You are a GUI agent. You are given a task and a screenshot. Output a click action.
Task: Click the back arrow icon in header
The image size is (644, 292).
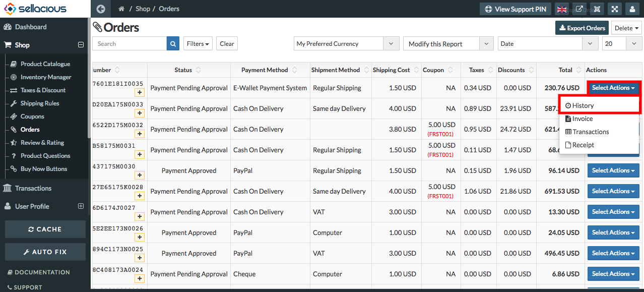(x=101, y=9)
